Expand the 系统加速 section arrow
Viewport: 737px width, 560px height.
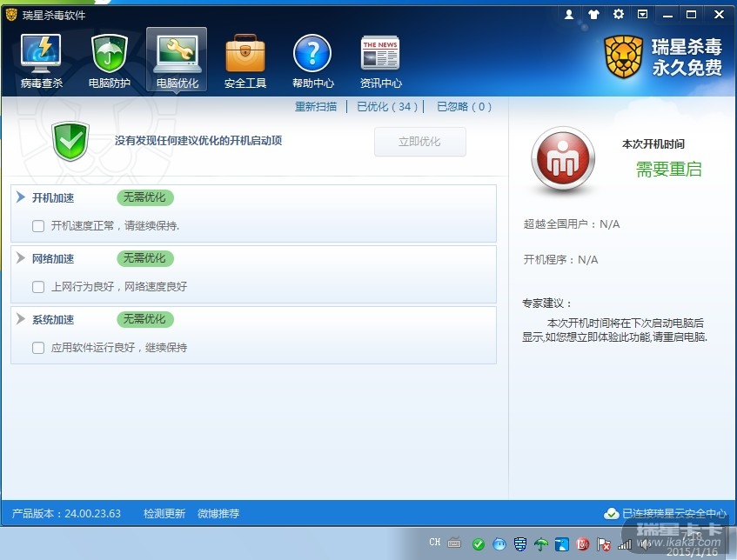[21, 319]
